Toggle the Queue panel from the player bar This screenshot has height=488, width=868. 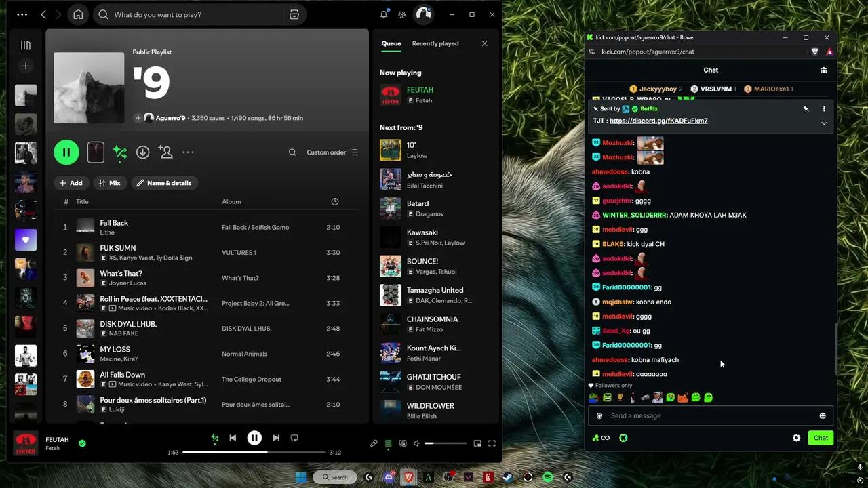click(388, 443)
